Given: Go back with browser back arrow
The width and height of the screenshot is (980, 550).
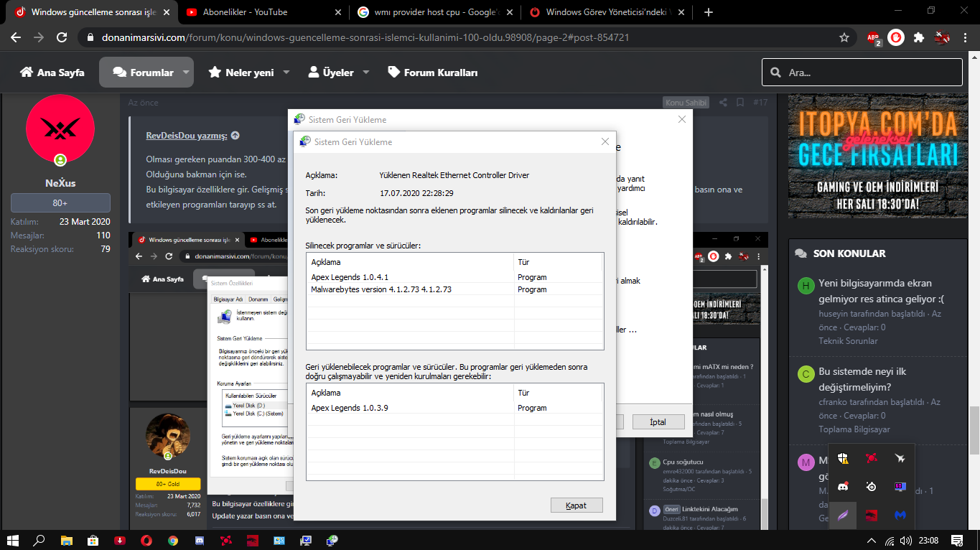Looking at the screenshot, I should tap(16, 37).
